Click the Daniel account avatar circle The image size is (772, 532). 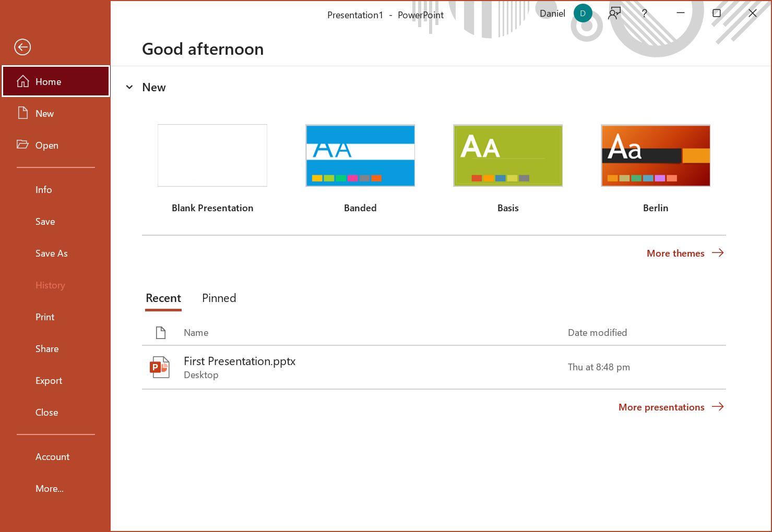click(583, 14)
